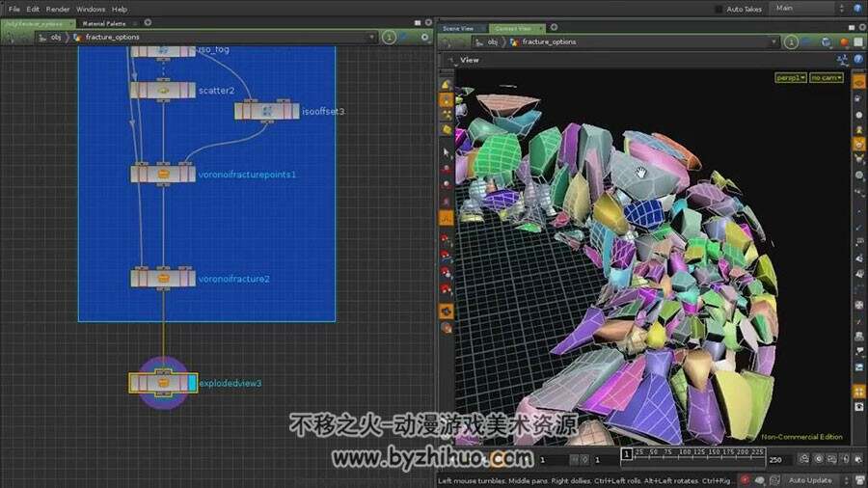Click the camera icon at right toolbar bottom
This screenshot has width=868, height=488.
(x=858, y=407)
